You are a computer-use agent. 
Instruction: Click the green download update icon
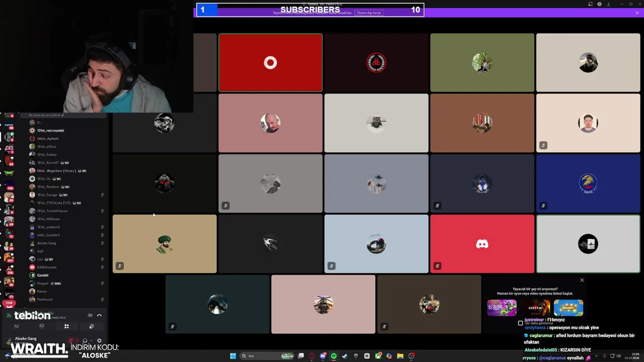tap(608, 4)
